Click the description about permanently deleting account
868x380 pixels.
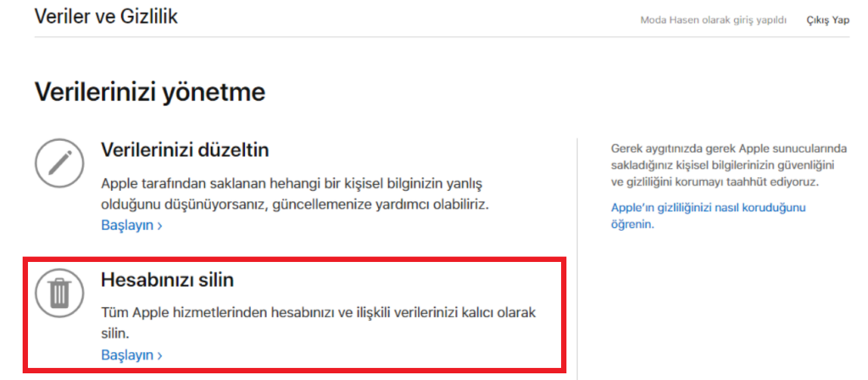pos(318,313)
